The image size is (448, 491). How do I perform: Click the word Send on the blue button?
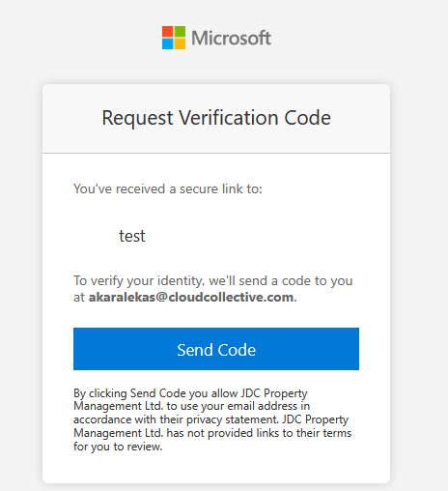point(195,350)
